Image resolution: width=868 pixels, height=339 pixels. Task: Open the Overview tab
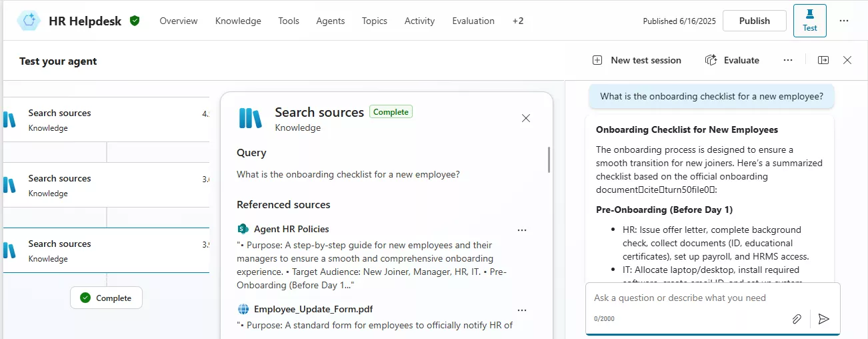(179, 21)
